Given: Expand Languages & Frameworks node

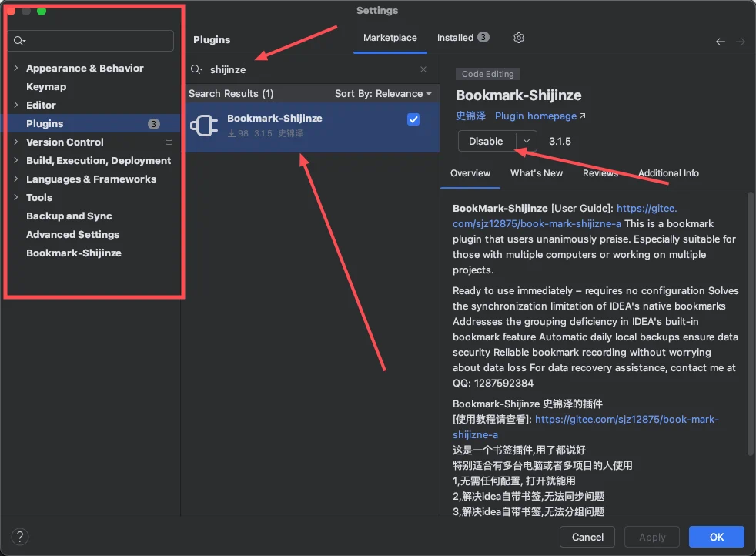Looking at the screenshot, I should pyautogui.click(x=16, y=179).
